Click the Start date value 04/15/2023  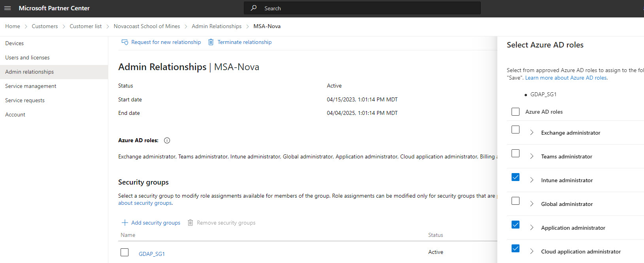[362, 100]
